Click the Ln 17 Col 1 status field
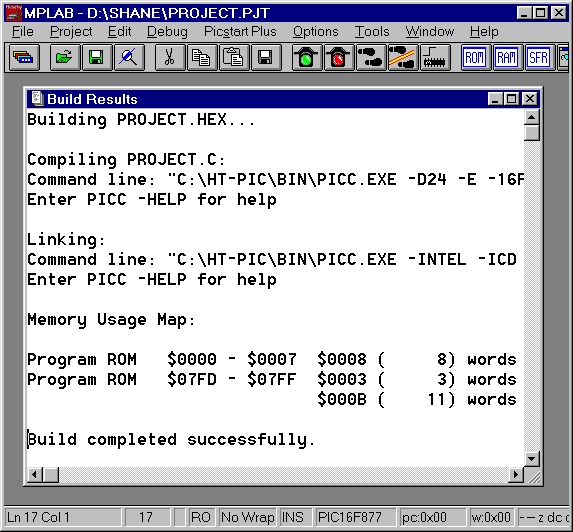Screen dimensions: 573x532 point(63,517)
